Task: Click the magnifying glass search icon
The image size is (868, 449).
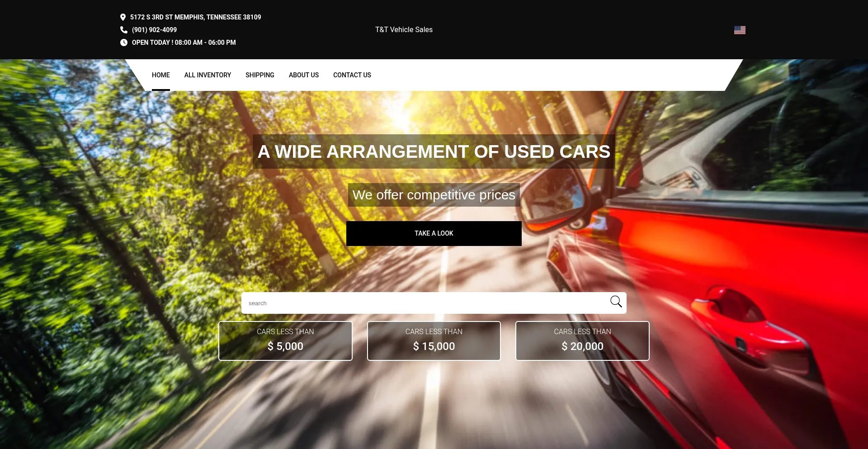Action: click(x=616, y=302)
